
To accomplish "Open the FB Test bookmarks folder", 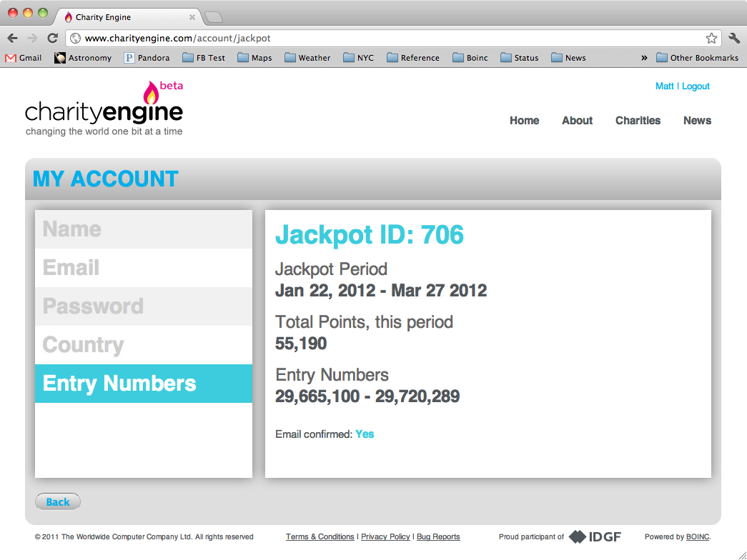I will tap(204, 58).
